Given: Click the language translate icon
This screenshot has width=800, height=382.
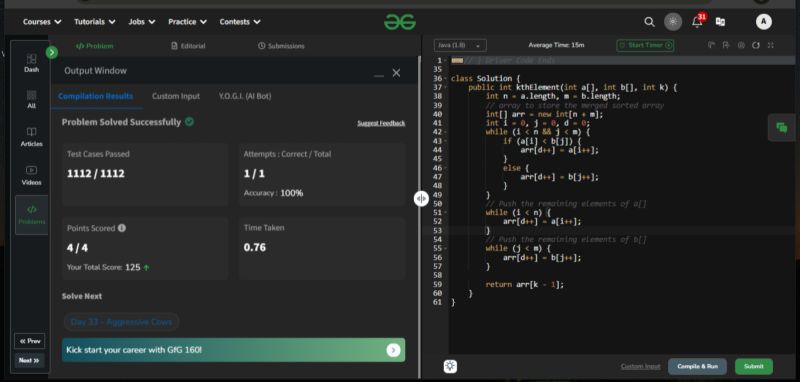Looking at the screenshot, I should [720, 22].
